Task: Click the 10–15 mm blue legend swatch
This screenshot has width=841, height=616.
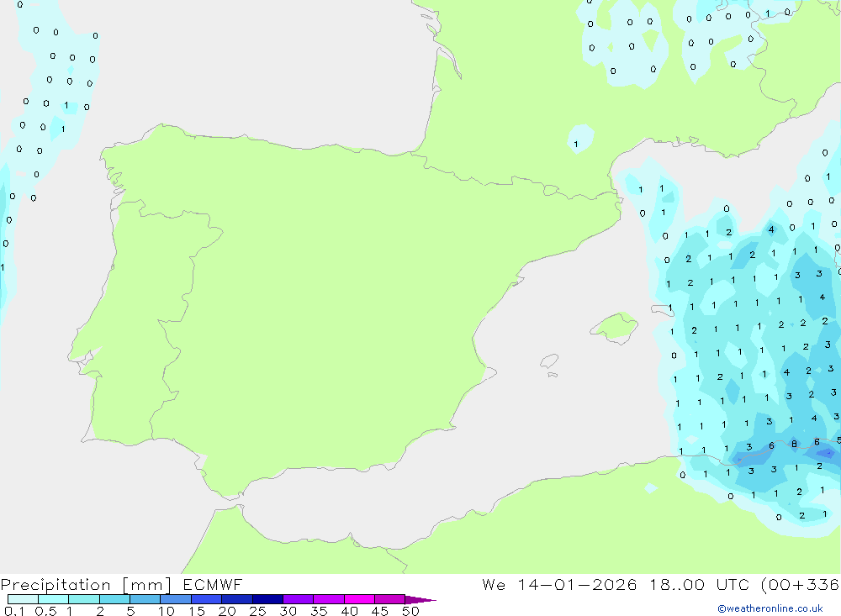Action: point(176,599)
